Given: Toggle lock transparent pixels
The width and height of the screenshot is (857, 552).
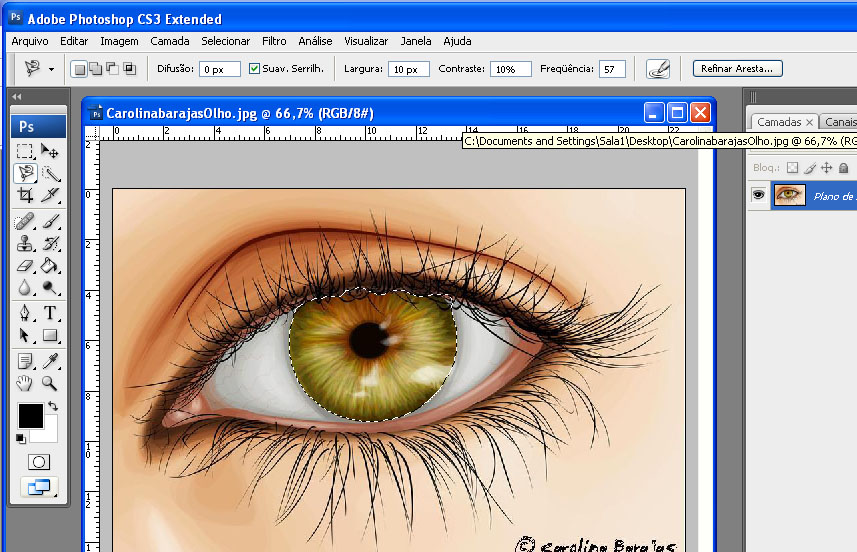Looking at the screenshot, I should [x=793, y=168].
